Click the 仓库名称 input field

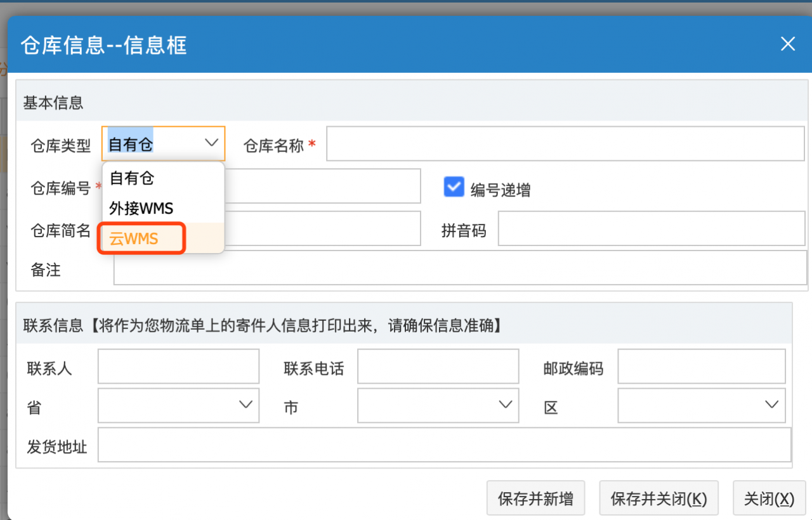tap(565, 144)
